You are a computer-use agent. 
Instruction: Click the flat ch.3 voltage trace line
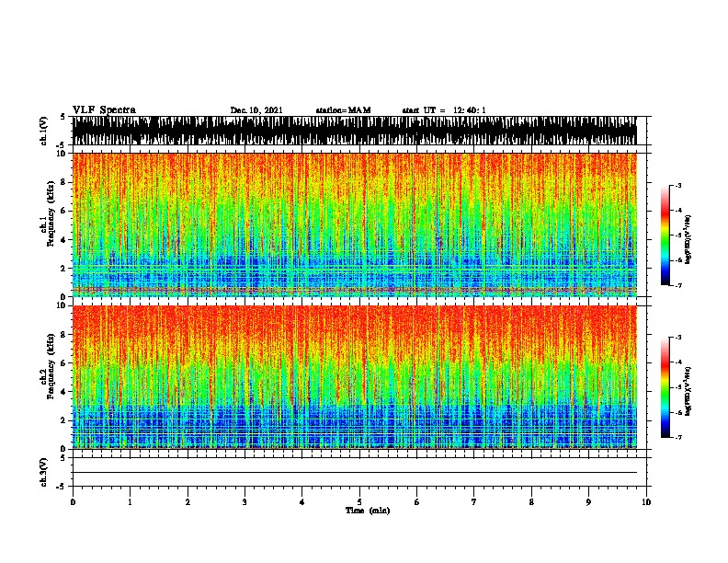[x=354, y=473]
